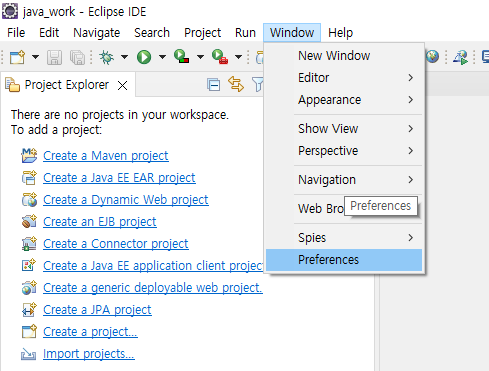This screenshot has height=371, width=489.
Task: Open the New wizard dropdown arrow
Action: point(35,57)
